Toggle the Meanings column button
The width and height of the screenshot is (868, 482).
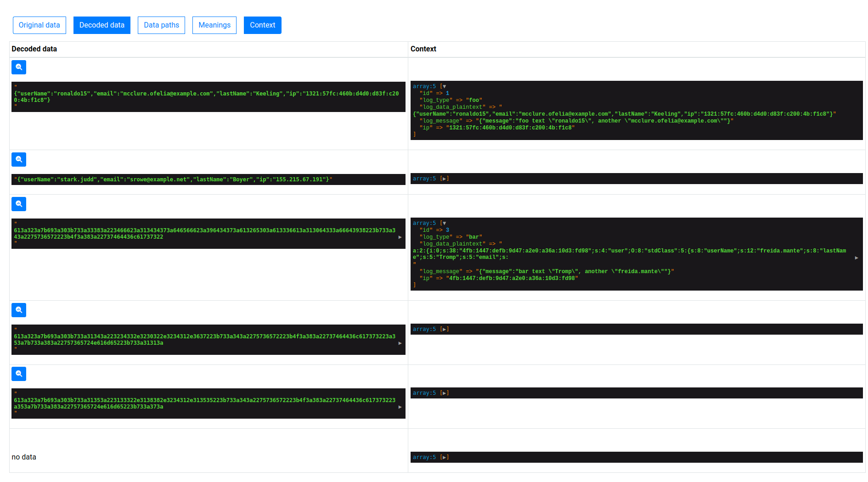coord(214,25)
